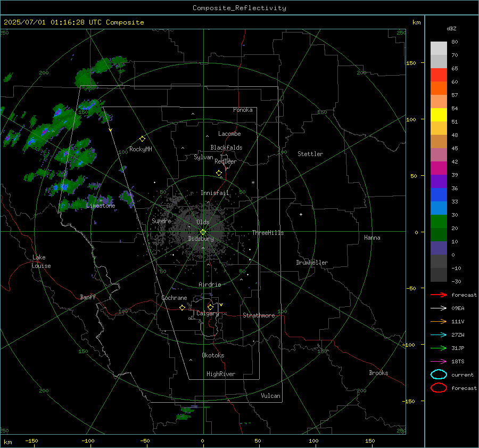479x448 pixels.
Task: Select the Hanna label
Action: point(372,238)
